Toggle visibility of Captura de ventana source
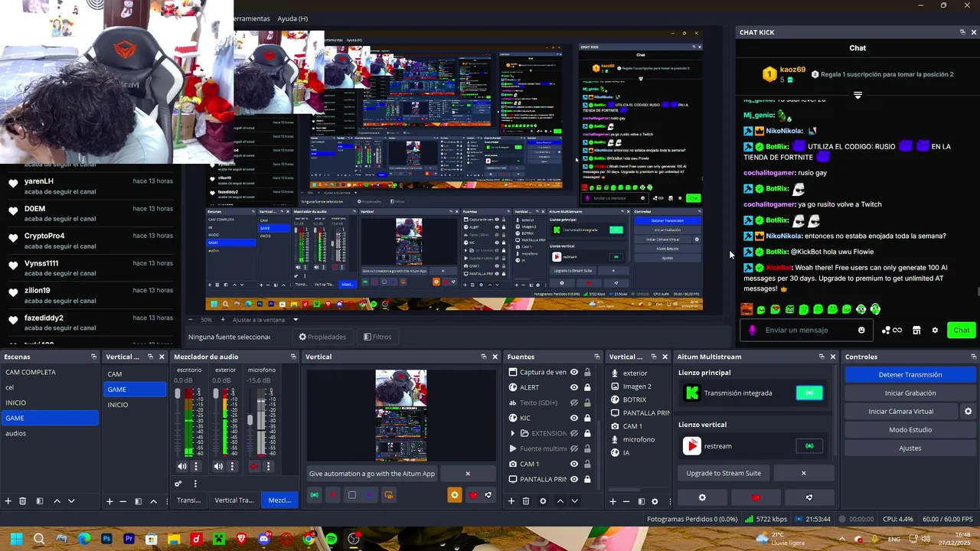 tap(574, 372)
